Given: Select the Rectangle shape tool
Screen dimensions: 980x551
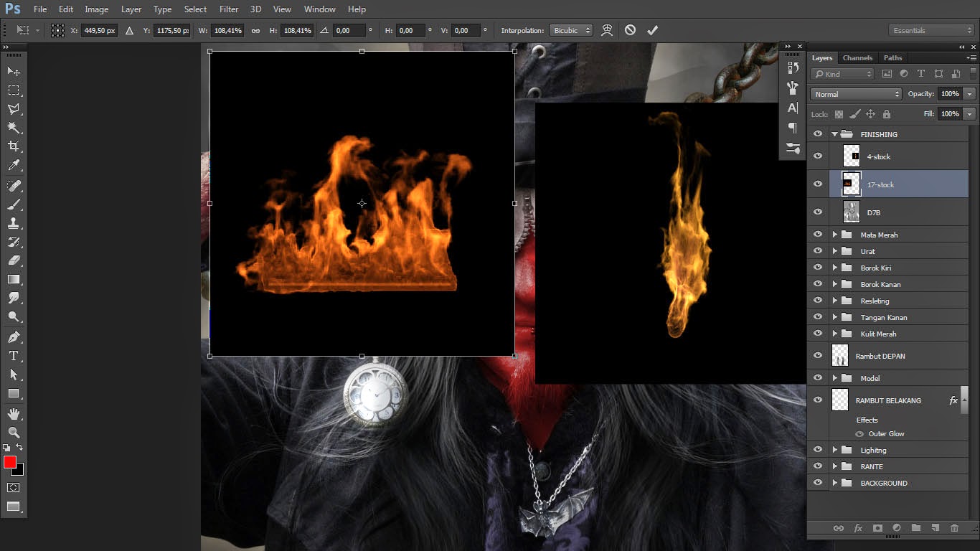Looking at the screenshot, I should [14, 393].
